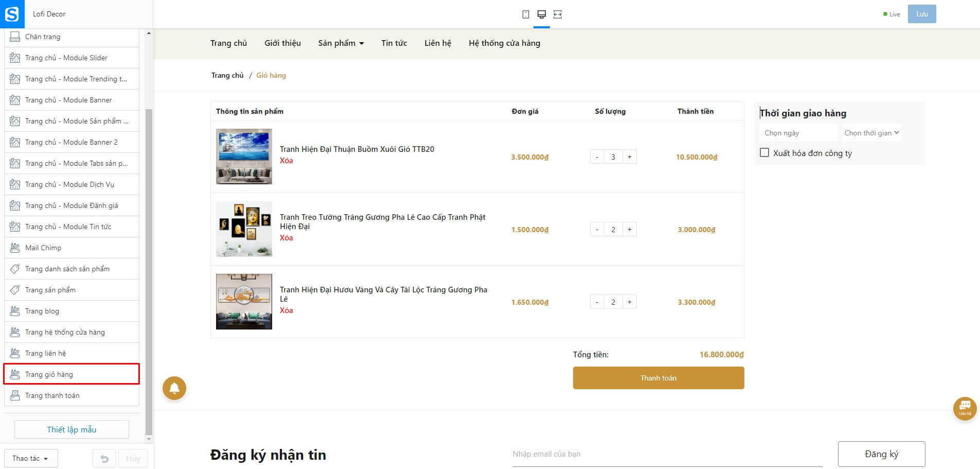Switch to mobile preview icon
This screenshot has height=469, width=980.
coord(525,14)
